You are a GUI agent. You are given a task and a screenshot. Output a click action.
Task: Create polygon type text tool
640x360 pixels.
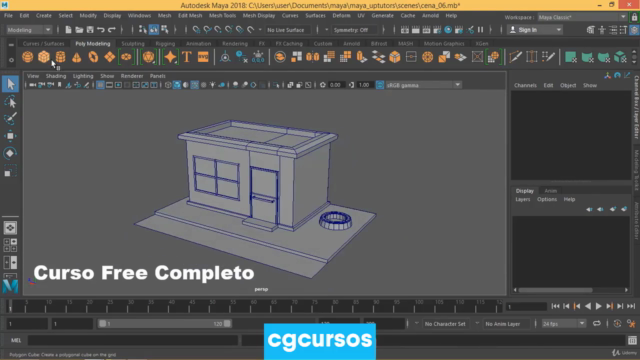[187, 57]
